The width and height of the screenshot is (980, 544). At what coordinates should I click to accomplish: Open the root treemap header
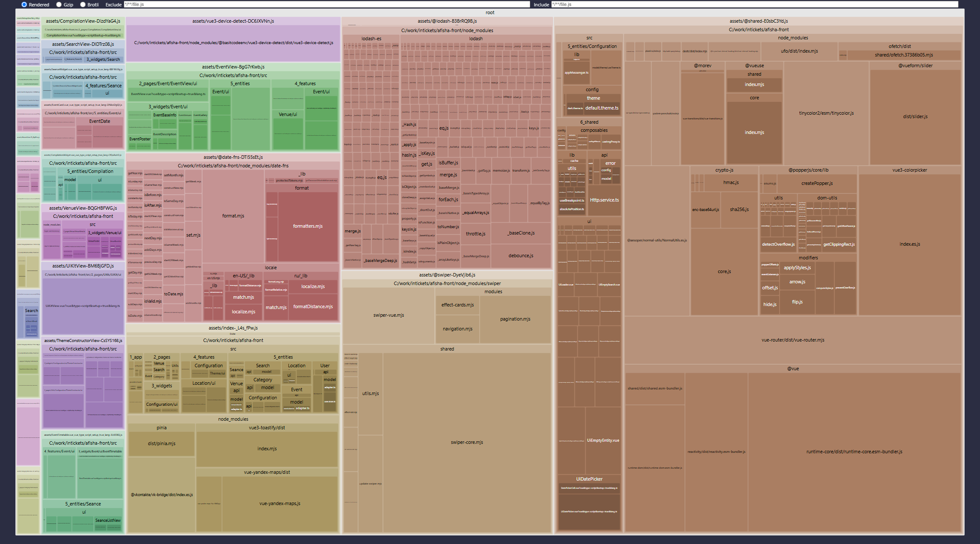click(490, 12)
